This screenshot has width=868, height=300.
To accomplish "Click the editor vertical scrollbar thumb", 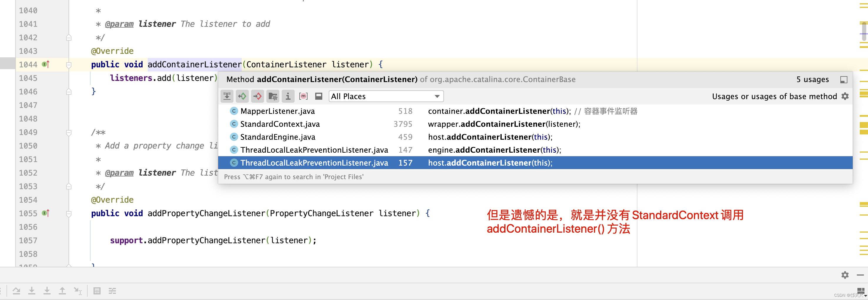I will [864, 31].
